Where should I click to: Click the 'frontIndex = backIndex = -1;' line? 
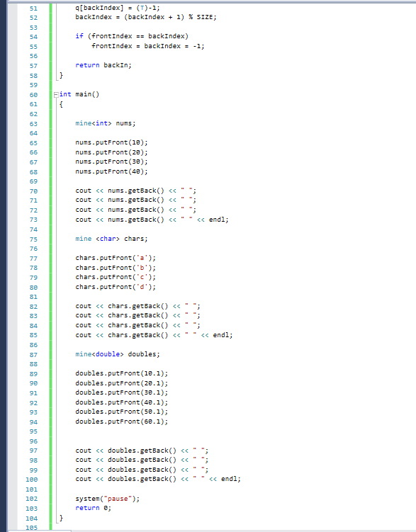(148, 46)
